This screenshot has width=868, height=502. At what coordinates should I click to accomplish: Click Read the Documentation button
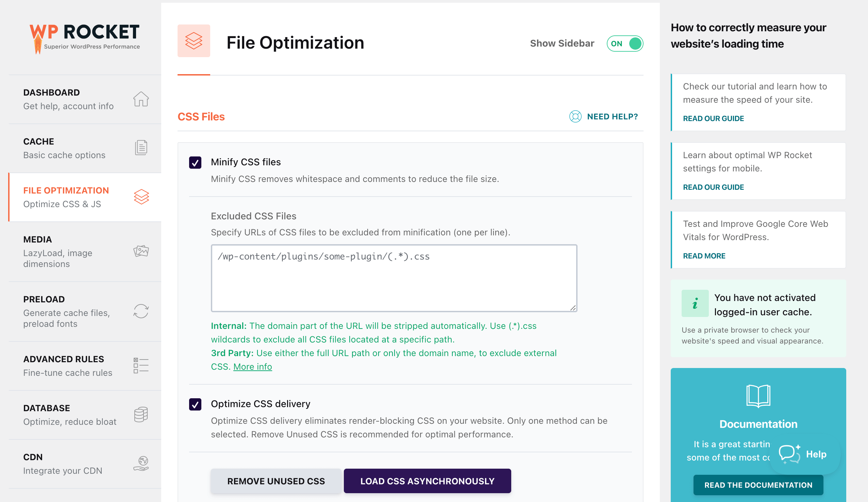[x=758, y=485]
